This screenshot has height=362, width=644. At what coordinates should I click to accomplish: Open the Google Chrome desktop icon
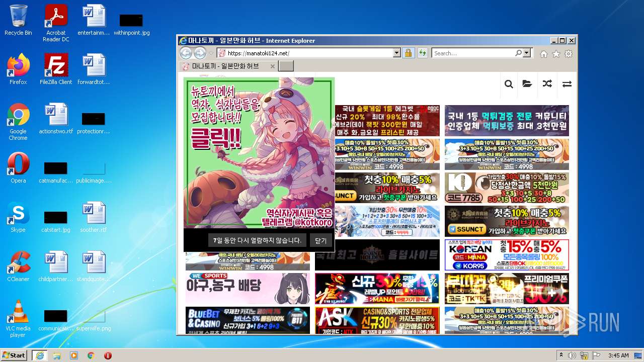(x=18, y=122)
